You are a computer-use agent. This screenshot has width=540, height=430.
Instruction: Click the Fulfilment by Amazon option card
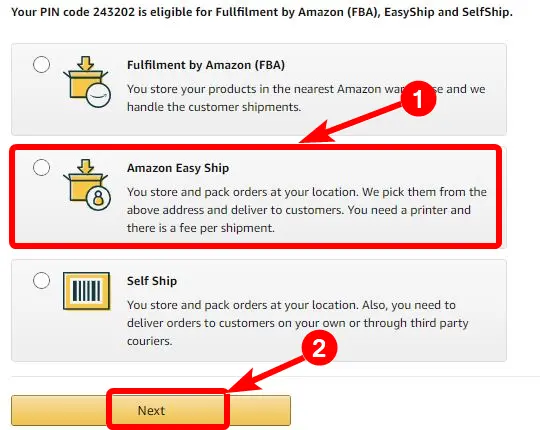pos(259,90)
